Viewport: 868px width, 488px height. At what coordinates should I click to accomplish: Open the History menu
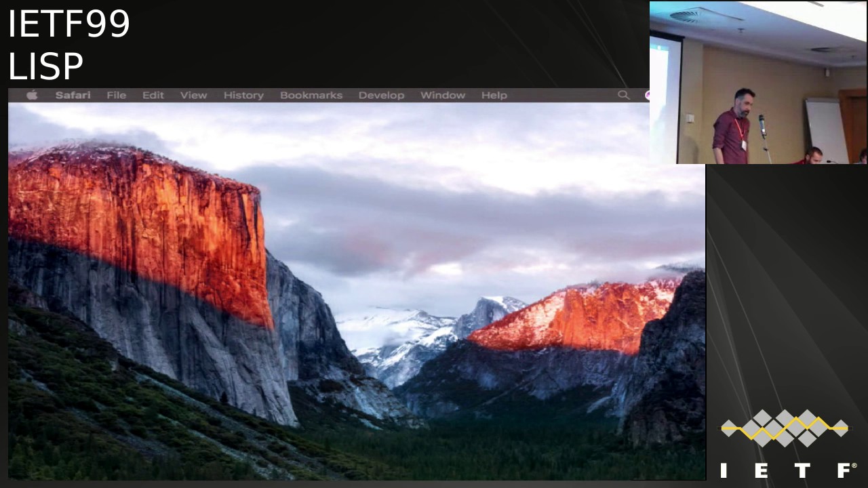coord(243,95)
